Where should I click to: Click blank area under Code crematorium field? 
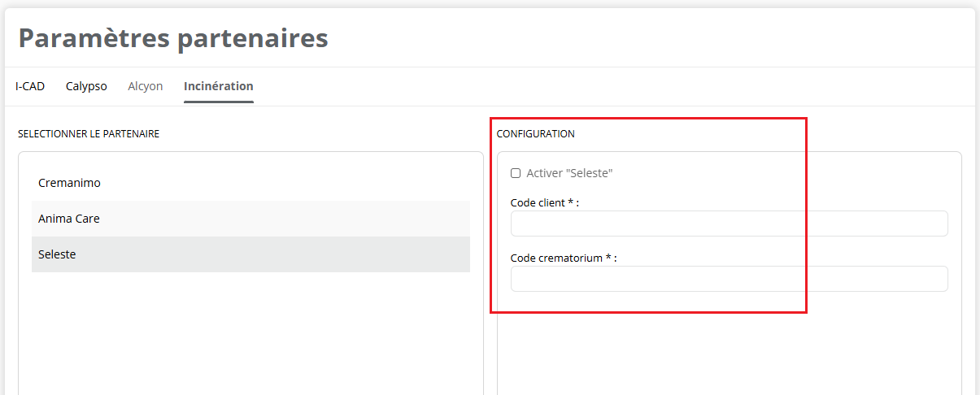pos(729,341)
